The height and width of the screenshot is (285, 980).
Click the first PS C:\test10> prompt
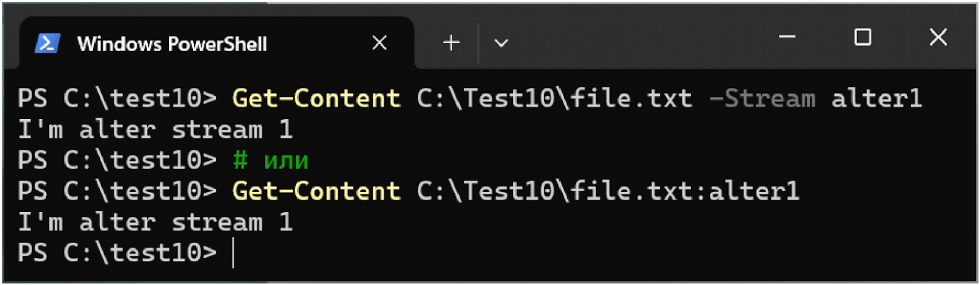(x=117, y=99)
